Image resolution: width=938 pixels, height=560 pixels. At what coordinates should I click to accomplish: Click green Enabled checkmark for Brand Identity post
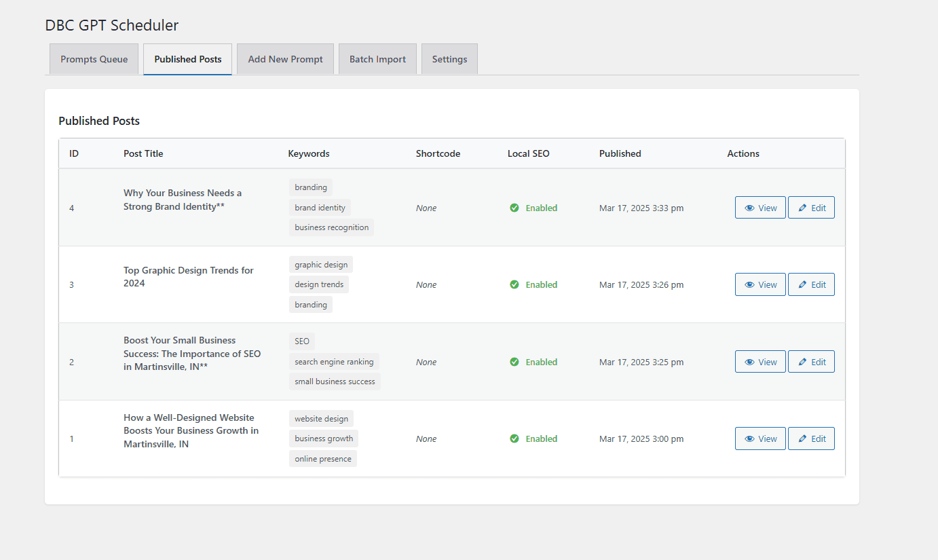[x=514, y=208]
